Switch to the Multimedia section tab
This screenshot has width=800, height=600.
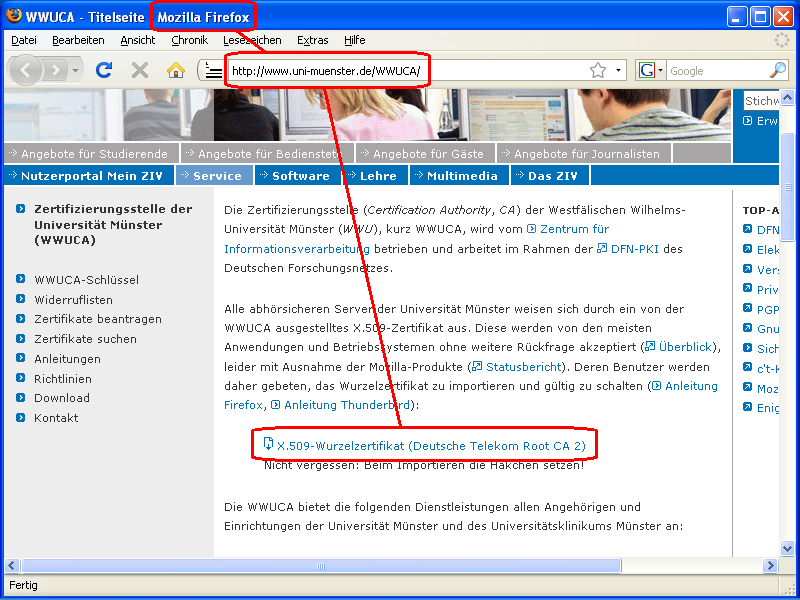coord(457,175)
